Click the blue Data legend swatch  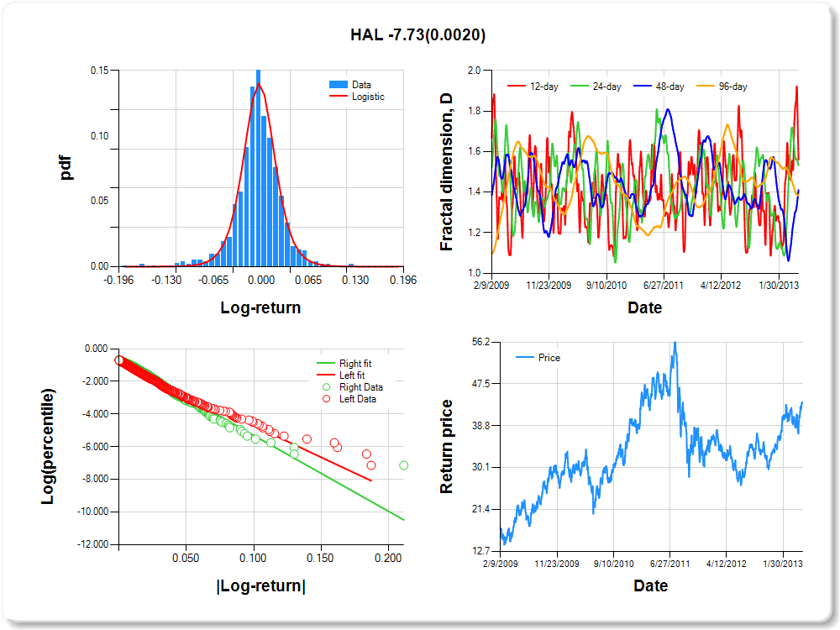tap(339, 85)
